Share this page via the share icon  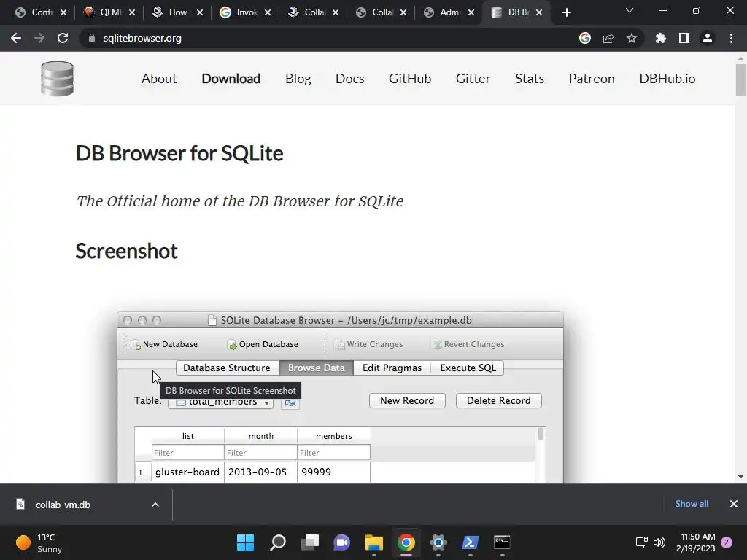[x=608, y=38]
